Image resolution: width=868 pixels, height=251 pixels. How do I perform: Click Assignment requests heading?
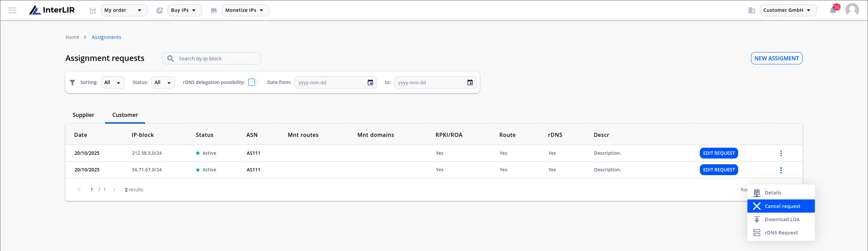[x=105, y=58]
